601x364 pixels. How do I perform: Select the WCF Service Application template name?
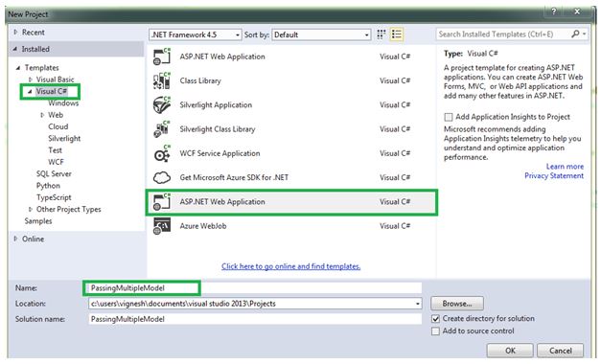pyautogui.click(x=220, y=153)
